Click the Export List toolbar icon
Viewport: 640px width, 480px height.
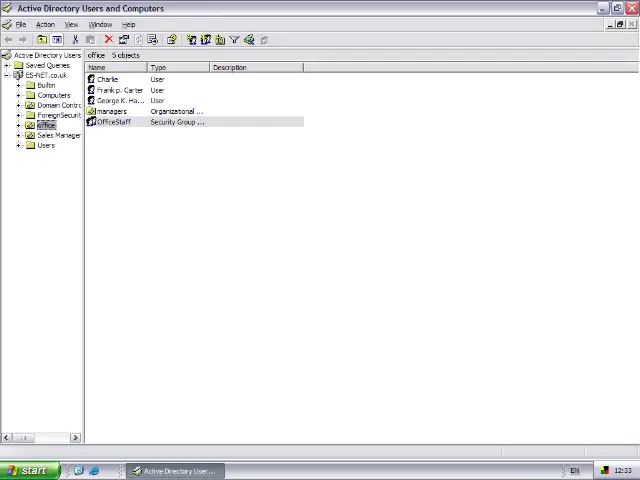pos(153,40)
